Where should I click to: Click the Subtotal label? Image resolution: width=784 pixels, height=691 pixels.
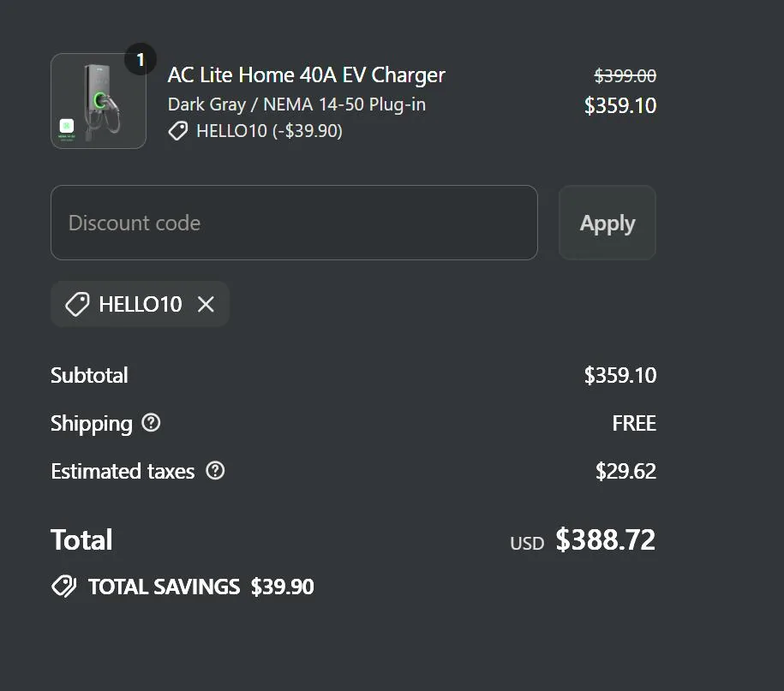pos(89,375)
